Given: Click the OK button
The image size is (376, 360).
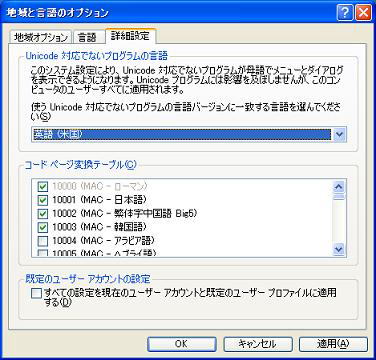Looking at the screenshot, I should click(182, 344).
